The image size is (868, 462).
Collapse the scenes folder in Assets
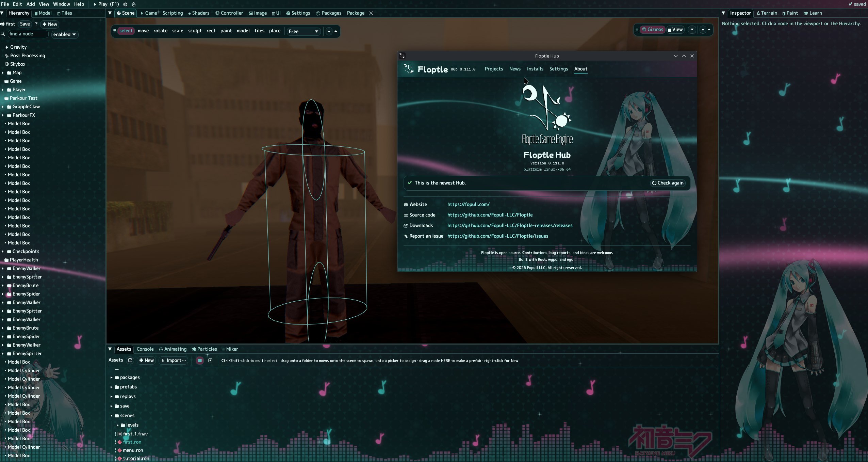pos(111,416)
